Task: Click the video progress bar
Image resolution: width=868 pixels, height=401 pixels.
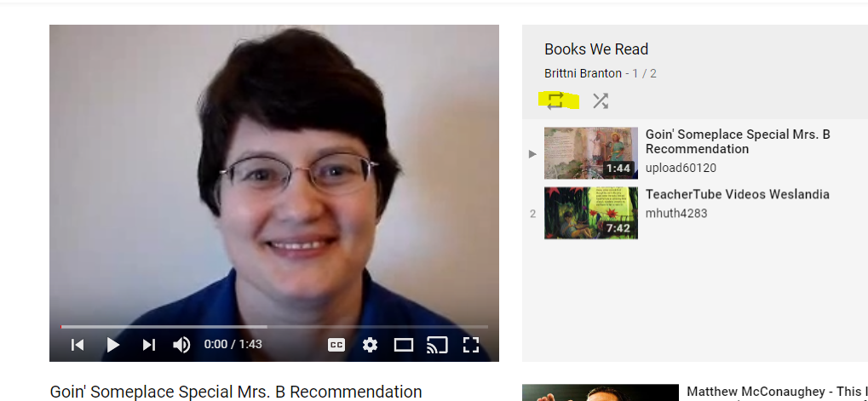Action: [x=274, y=327]
